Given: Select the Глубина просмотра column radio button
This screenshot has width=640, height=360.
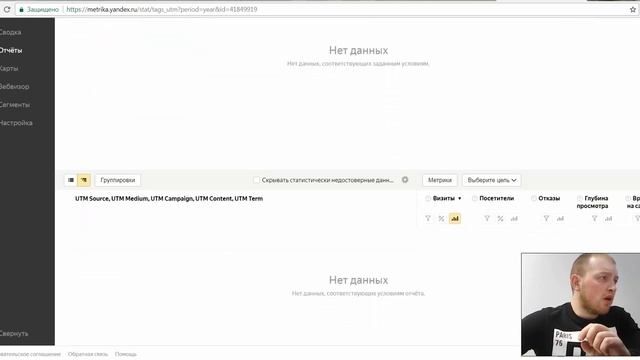Looking at the screenshot, I should 580,198.
